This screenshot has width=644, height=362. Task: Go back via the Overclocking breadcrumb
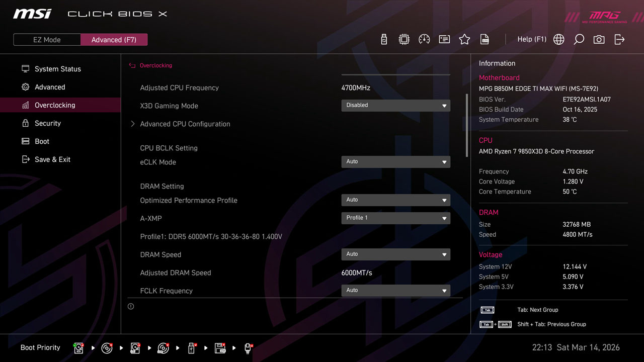[x=156, y=65]
